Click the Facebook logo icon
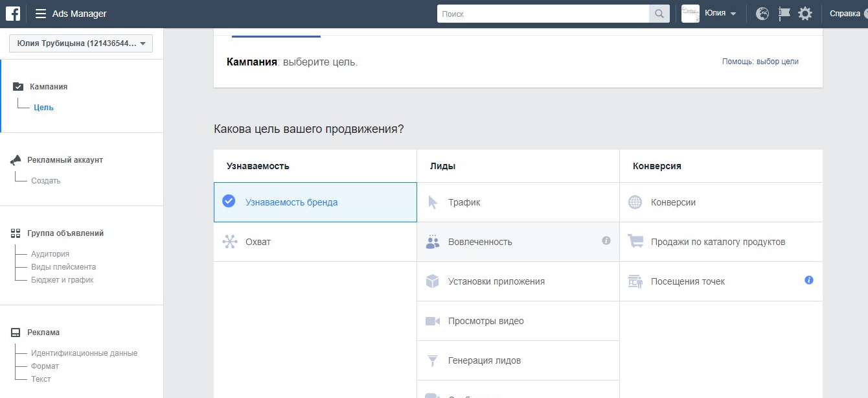868x398 pixels. click(x=13, y=14)
